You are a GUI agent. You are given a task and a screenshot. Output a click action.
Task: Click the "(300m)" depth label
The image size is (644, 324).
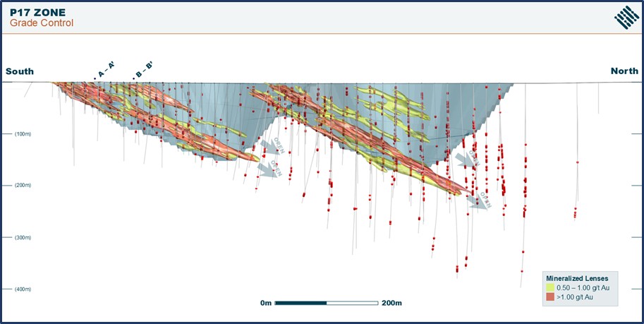point(23,238)
